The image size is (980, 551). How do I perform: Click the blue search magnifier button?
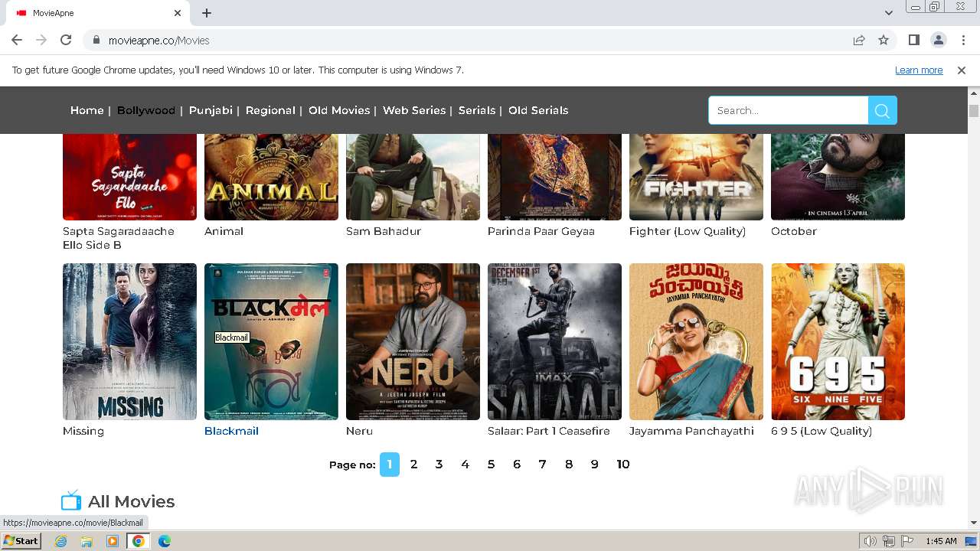[882, 110]
